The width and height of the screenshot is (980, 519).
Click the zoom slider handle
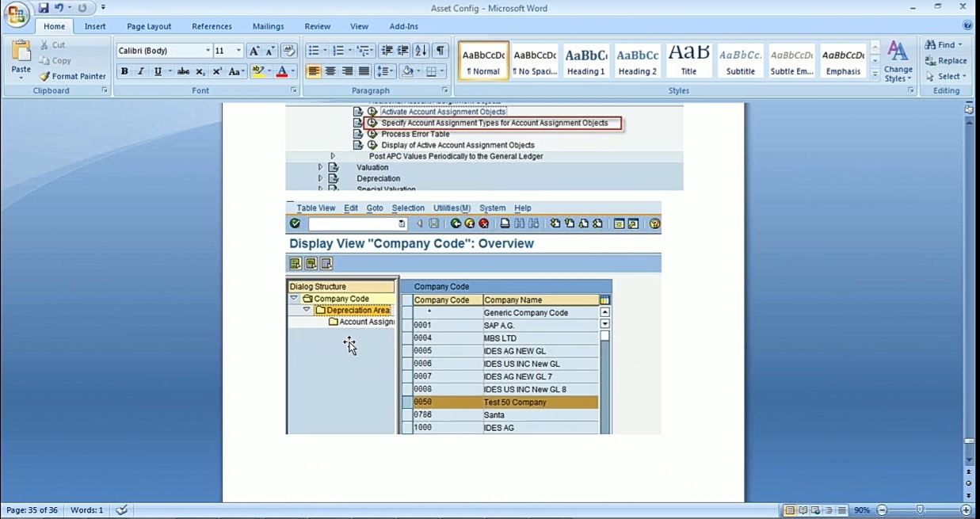920,510
